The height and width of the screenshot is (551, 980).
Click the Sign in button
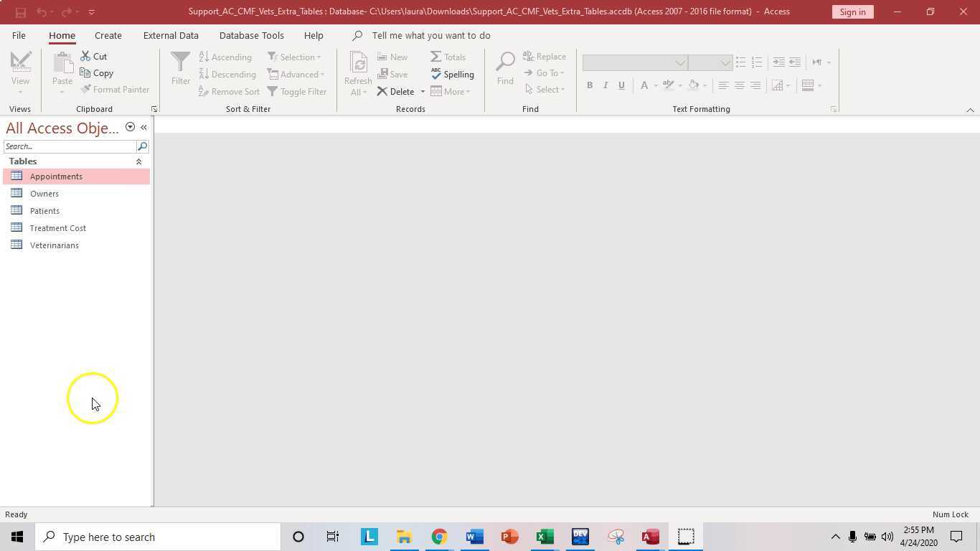pos(852,11)
